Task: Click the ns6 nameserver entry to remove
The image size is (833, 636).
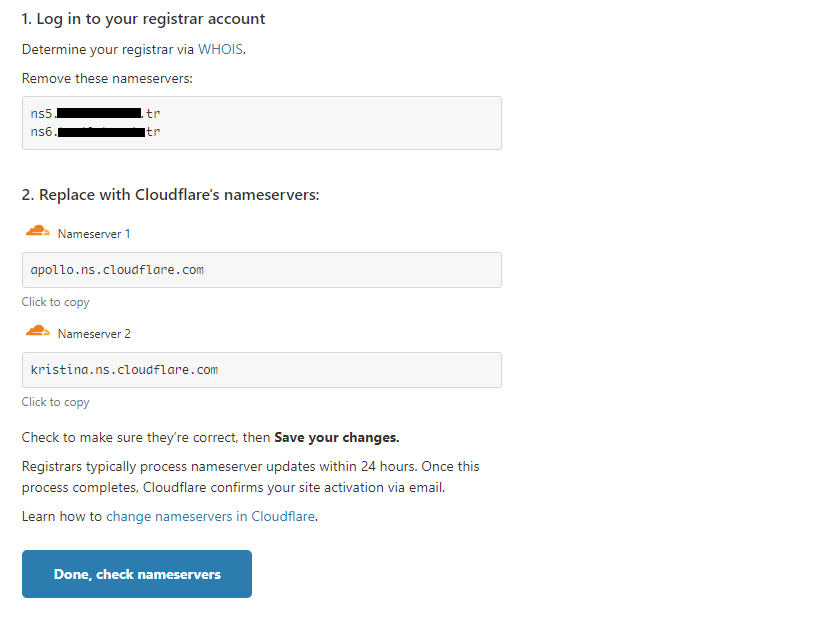Action: pos(96,132)
